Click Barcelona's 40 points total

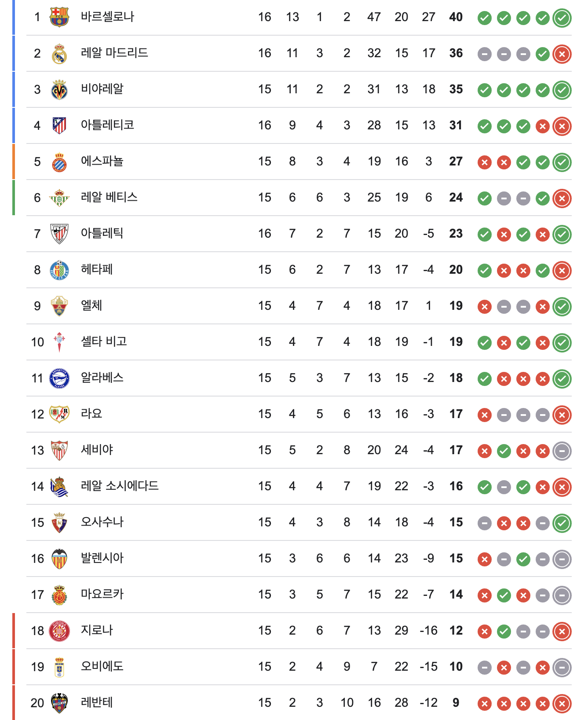pyautogui.click(x=456, y=17)
